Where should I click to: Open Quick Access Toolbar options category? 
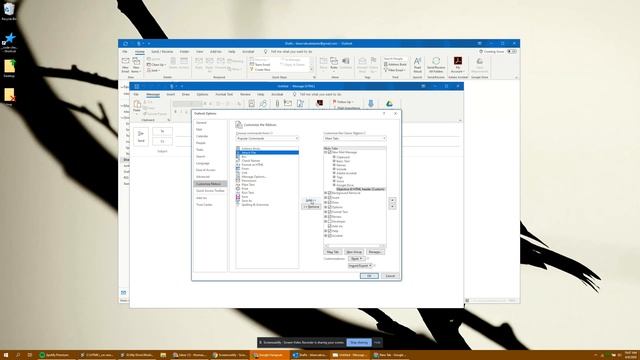pos(210,191)
